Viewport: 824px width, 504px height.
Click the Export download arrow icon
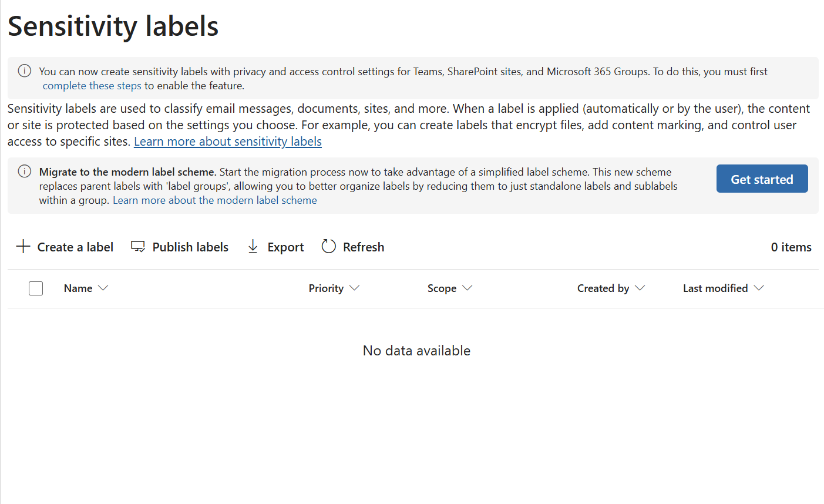click(253, 247)
